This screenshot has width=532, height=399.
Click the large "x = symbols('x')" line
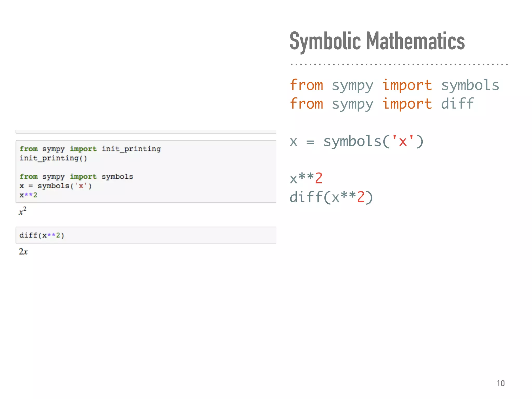point(357,142)
